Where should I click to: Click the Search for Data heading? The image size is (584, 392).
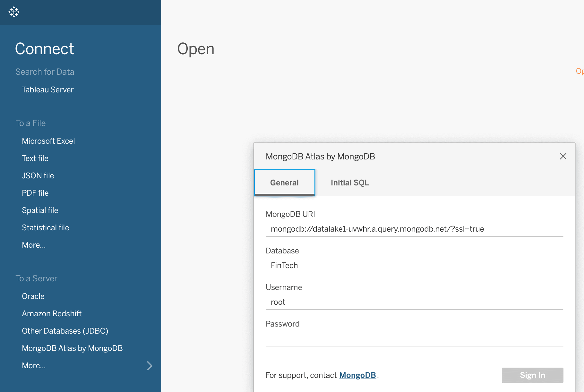pos(45,72)
